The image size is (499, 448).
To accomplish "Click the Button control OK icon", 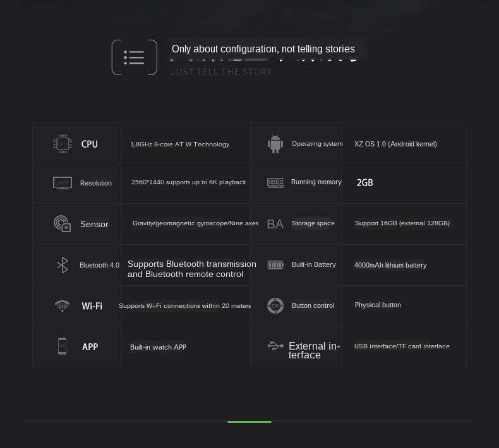I will (275, 305).
